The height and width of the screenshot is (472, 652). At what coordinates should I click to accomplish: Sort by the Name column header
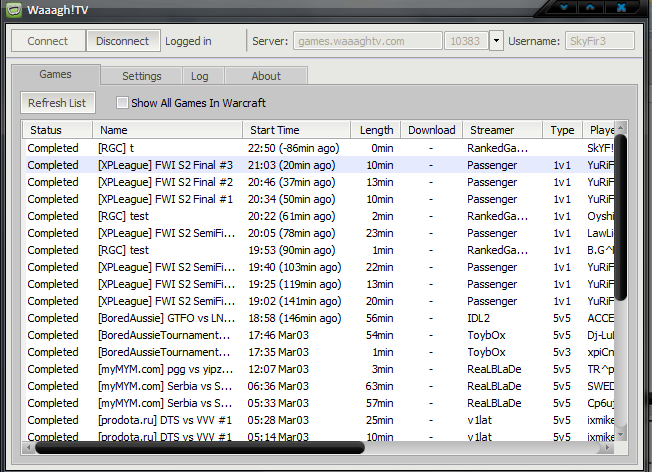168,130
